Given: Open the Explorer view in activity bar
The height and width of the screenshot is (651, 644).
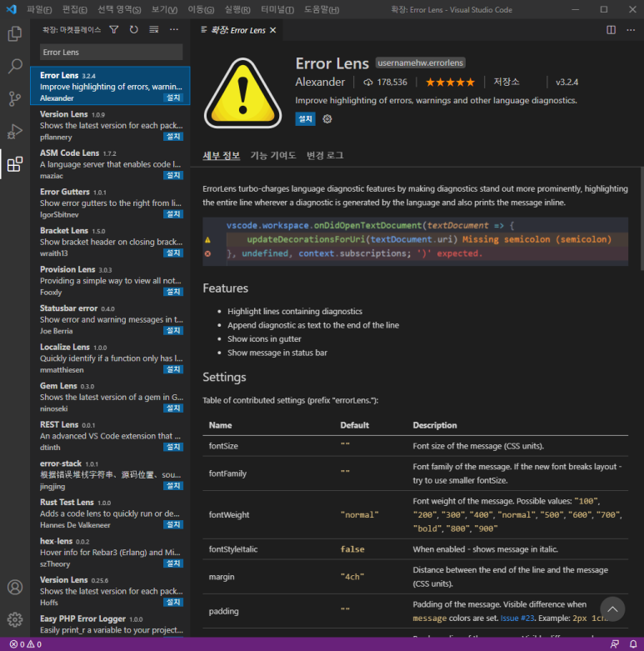Looking at the screenshot, I should [15, 33].
